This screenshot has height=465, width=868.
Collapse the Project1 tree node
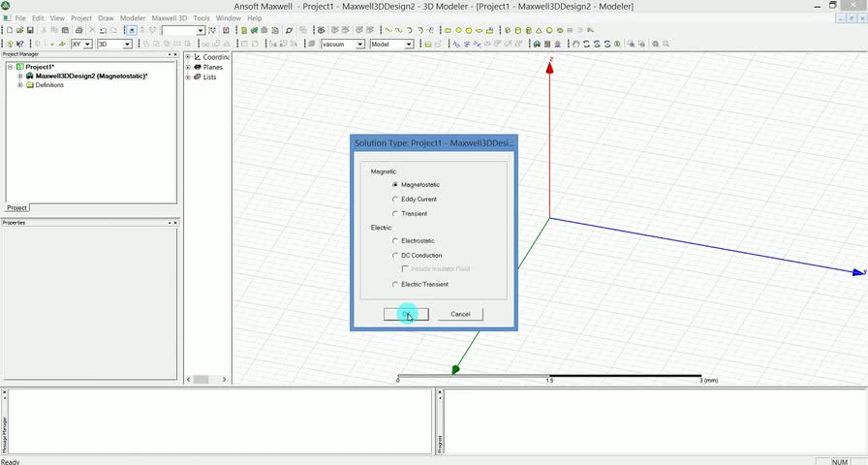tap(11, 67)
